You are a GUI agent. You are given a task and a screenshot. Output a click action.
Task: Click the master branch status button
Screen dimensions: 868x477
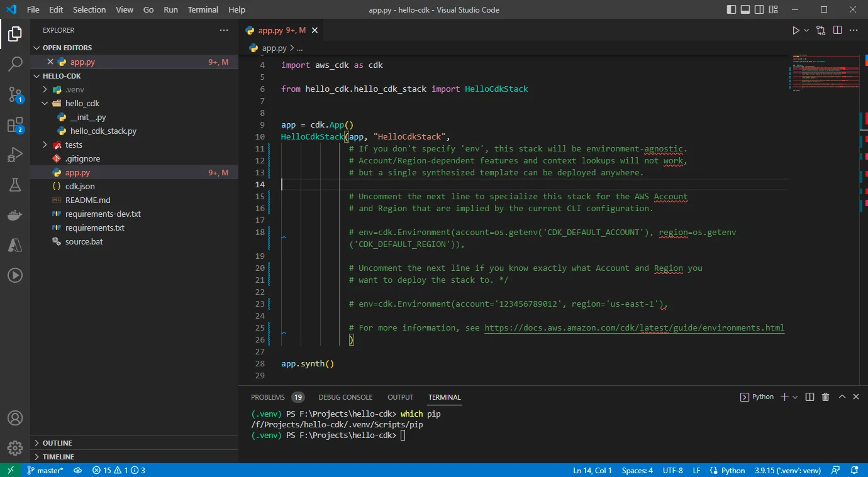(x=45, y=471)
